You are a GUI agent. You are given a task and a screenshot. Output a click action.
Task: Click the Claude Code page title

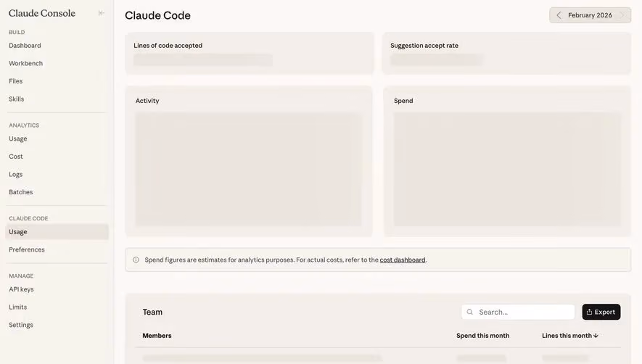click(157, 15)
